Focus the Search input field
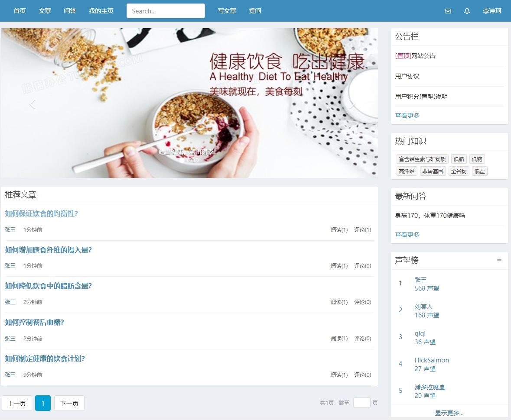 (x=166, y=11)
